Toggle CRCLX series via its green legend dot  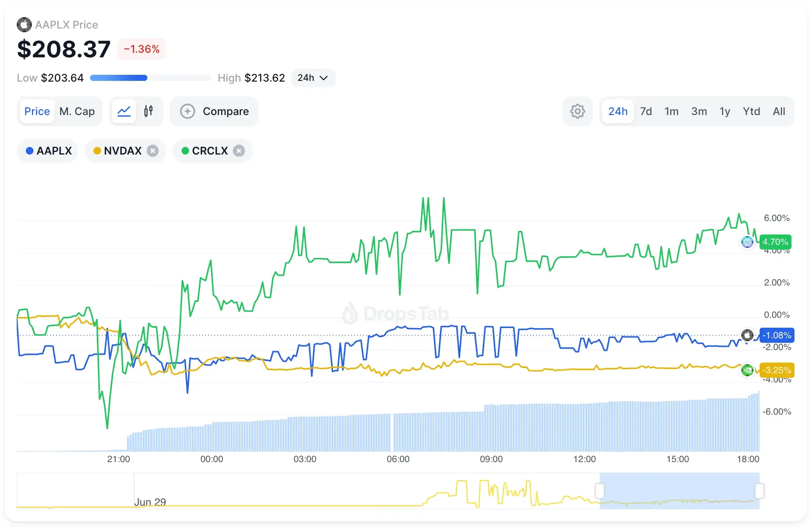point(185,151)
